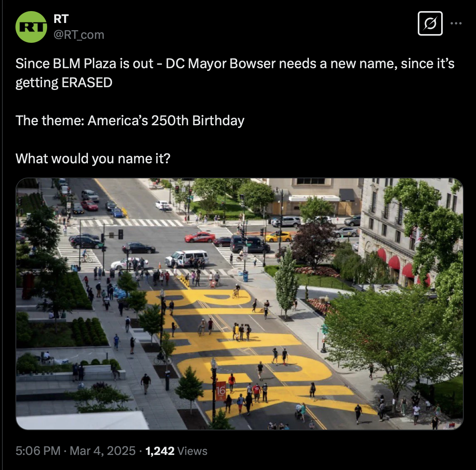Click the RT display name
Screen dimensions: 476x470
(61, 19)
